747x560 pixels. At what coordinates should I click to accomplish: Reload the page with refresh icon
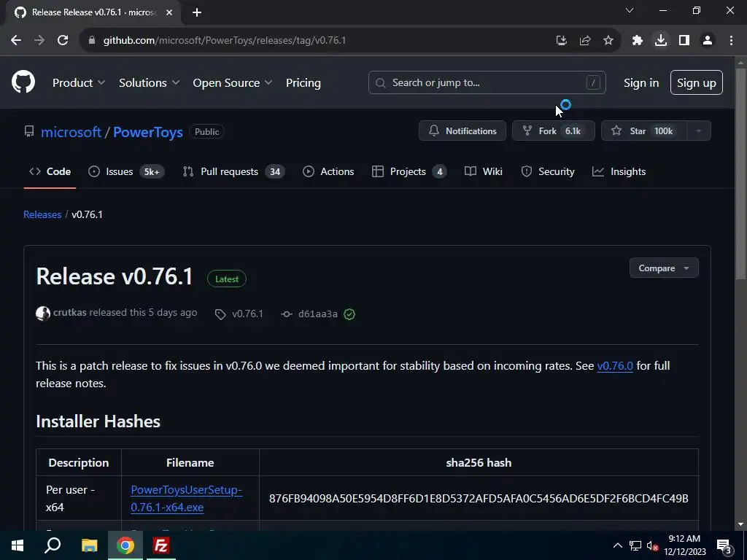(x=63, y=41)
